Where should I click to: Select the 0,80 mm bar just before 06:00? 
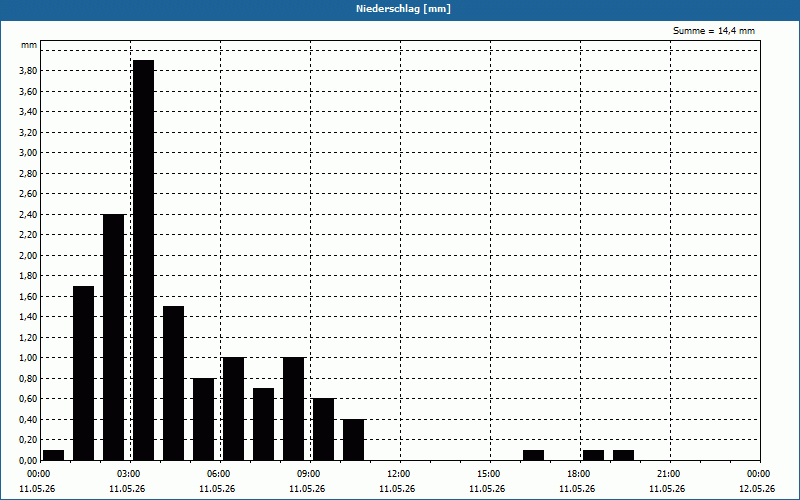tap(204, 419)
